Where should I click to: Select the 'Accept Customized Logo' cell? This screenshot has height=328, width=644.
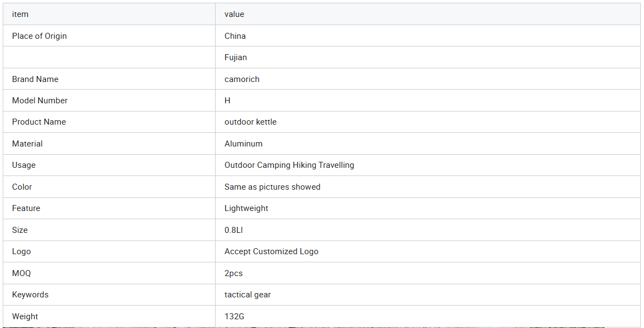[x=271, y=251]
